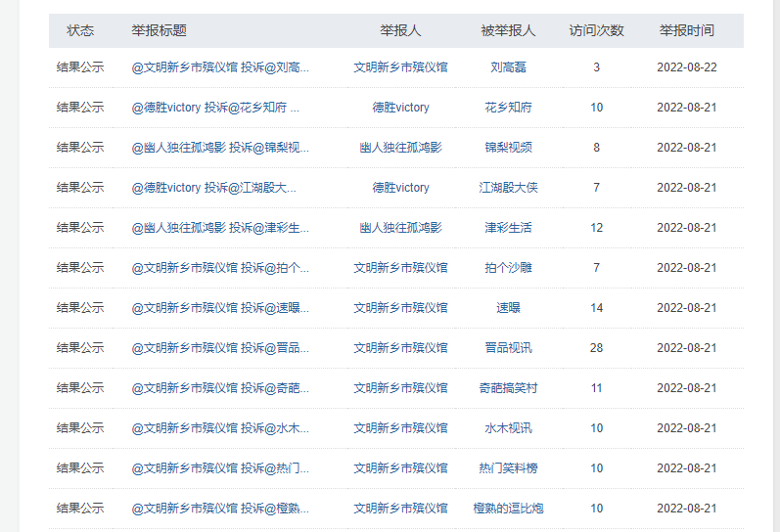Click the 2022-08-22 date cell
The image size is (780, 532).
(686, 67)
